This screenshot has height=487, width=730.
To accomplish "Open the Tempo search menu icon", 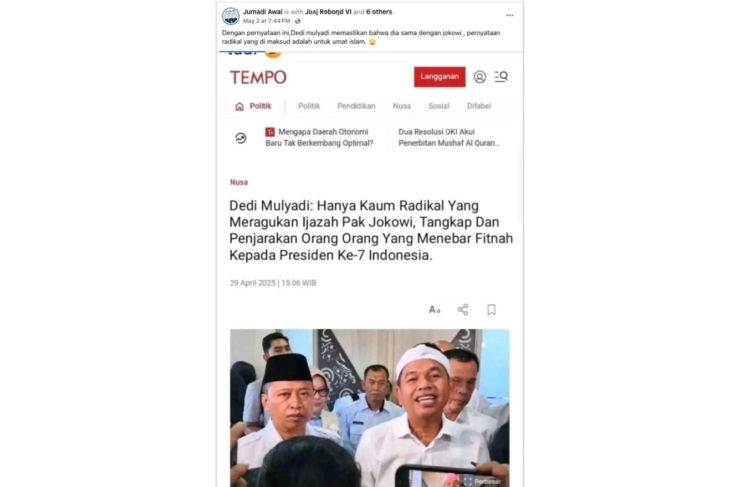I will tap(501, 76).
